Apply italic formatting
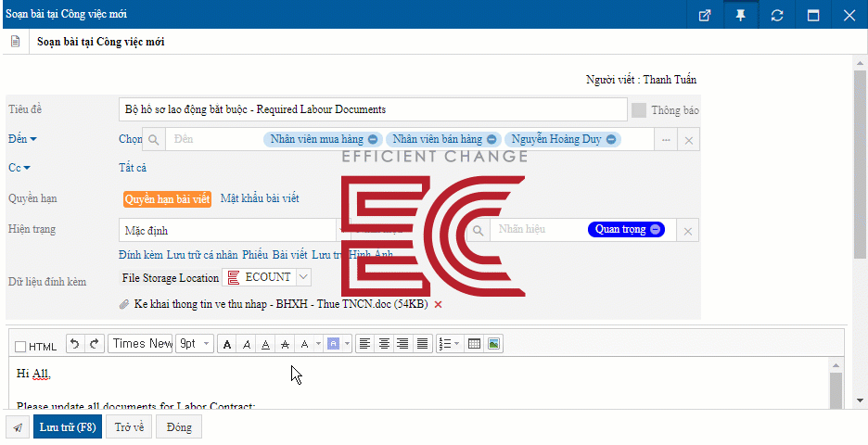 (x=247, y=344)
